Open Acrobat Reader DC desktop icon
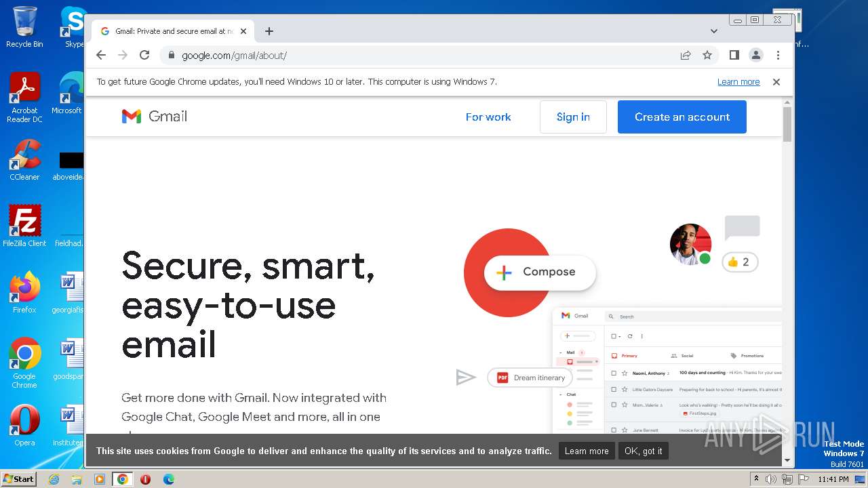Viewport: 868px width, 488px height. pyautogui.click(x=24, y=98)
